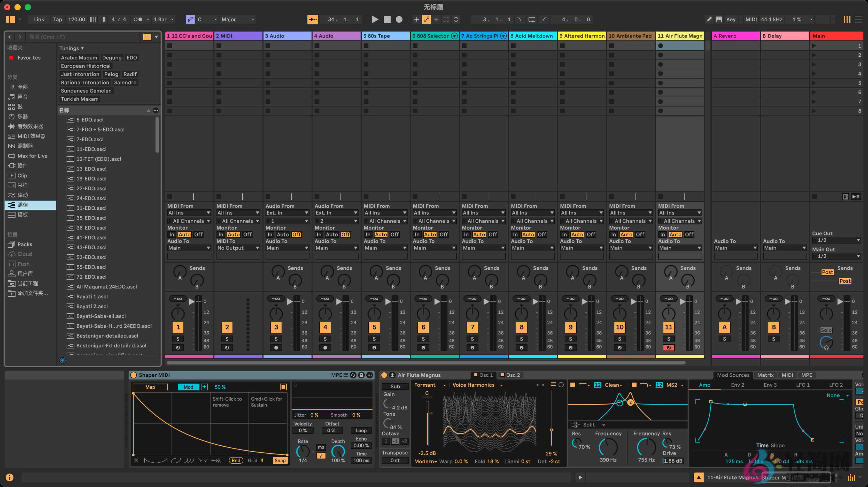This screenshot has width=868, height=487.
Task: Open hot-swap on the Shaper MIDI device
Action: (353, 375)
